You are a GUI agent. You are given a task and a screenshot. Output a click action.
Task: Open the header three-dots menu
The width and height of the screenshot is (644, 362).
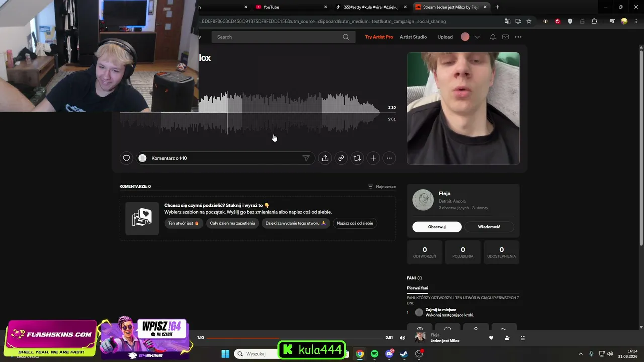tap(518, 37)
